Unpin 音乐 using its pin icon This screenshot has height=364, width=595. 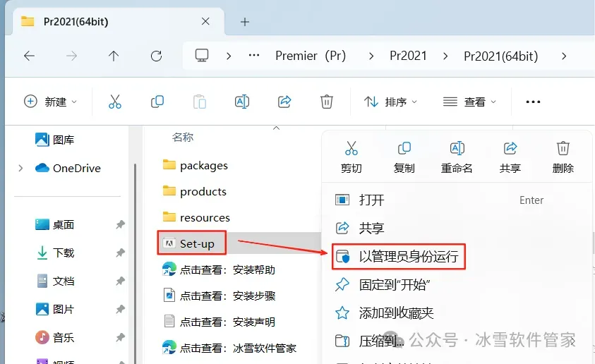coord(120,337)
